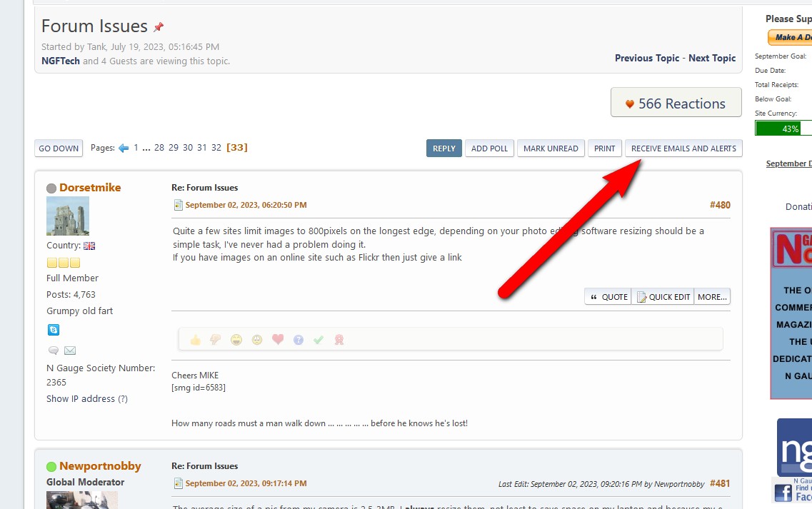The width and height of the screenshot is (812, 509).
Task: Click the blue previous page arrow
Action: coord(124,148)
